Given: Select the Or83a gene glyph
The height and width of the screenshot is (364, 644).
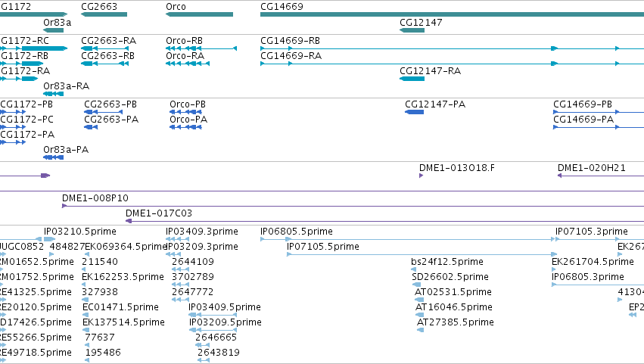Looking at the screenshot, I should 54,30.
